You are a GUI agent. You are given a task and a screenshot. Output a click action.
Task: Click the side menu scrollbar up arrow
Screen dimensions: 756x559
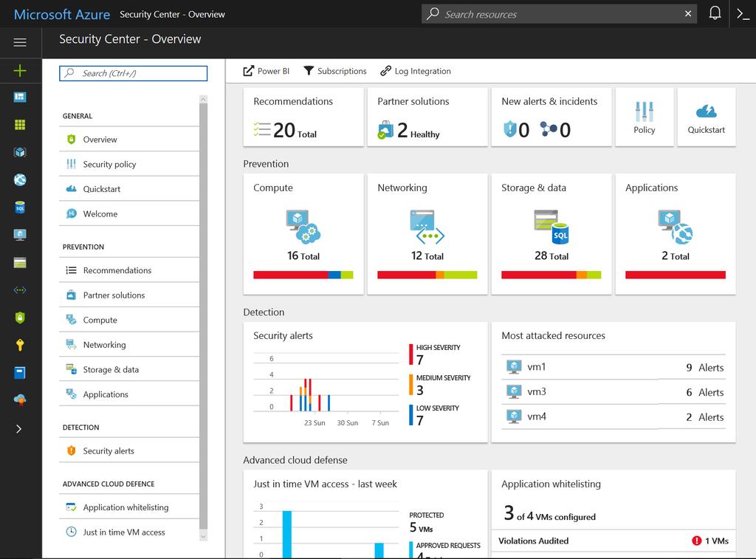(204, 100)
